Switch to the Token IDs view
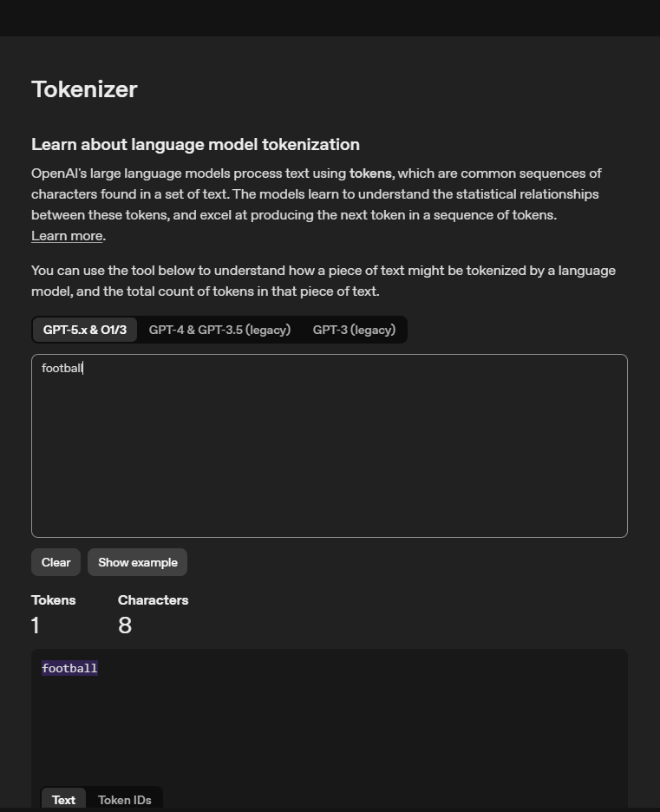 [x=124, y=800]
